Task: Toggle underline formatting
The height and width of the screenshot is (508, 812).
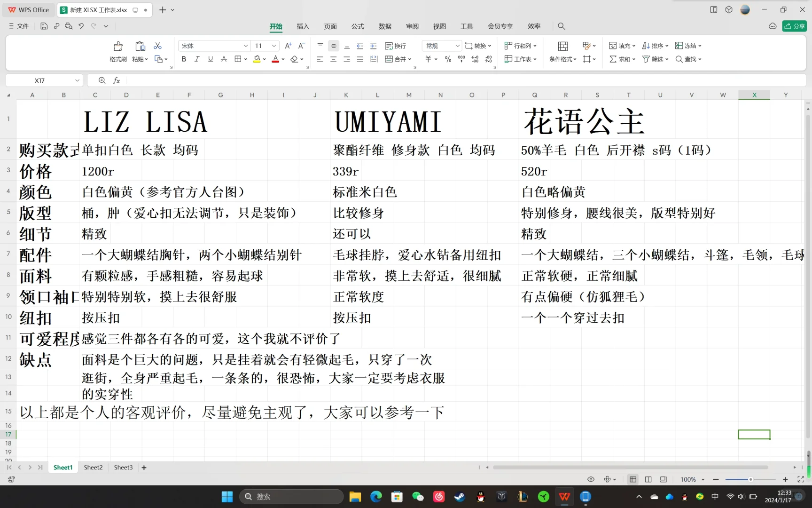Action: click(211, 59)
